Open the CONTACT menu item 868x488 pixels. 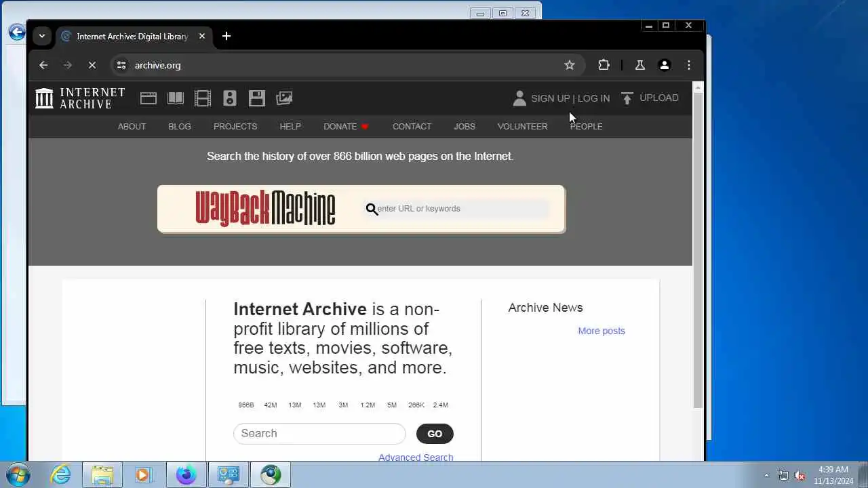[412, 127]
